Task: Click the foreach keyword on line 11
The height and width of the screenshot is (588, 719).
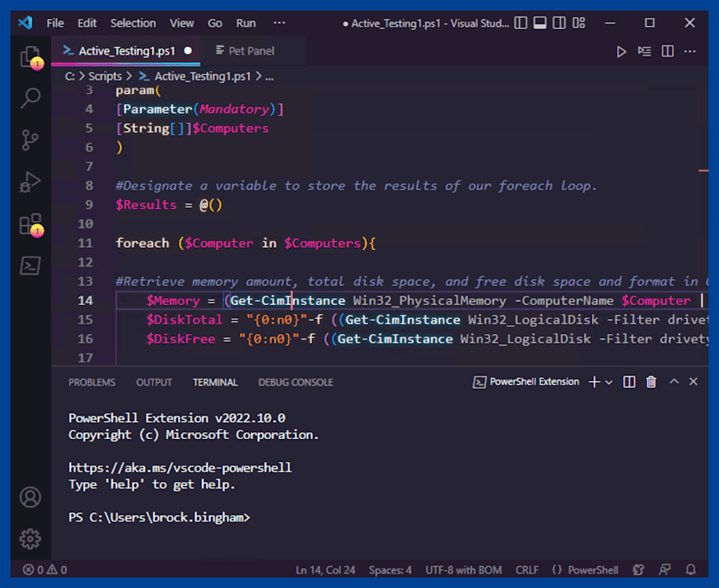Action: pos(142,243)
